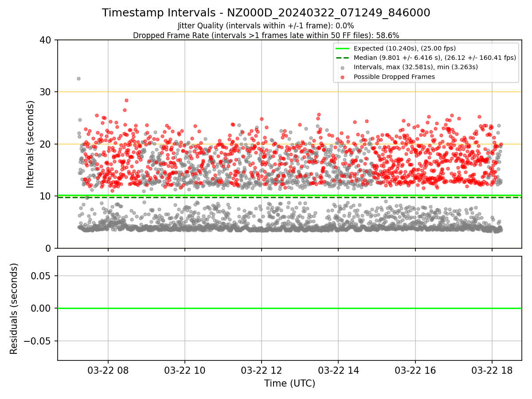This screenshot has height=399, width=532.
Task: Click the "03-22 08" x-axis tick label
Action: (108, 370)
